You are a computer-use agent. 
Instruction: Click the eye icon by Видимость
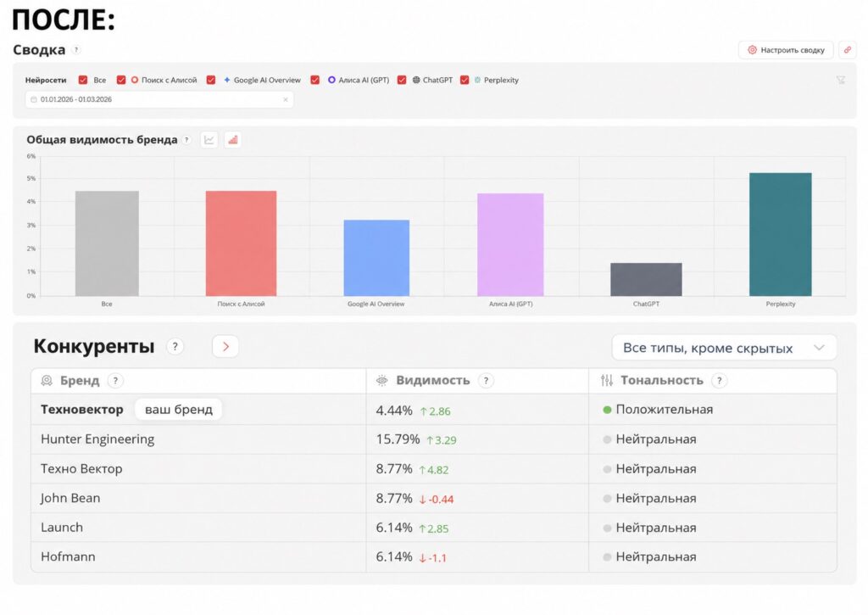click(382, 381)
